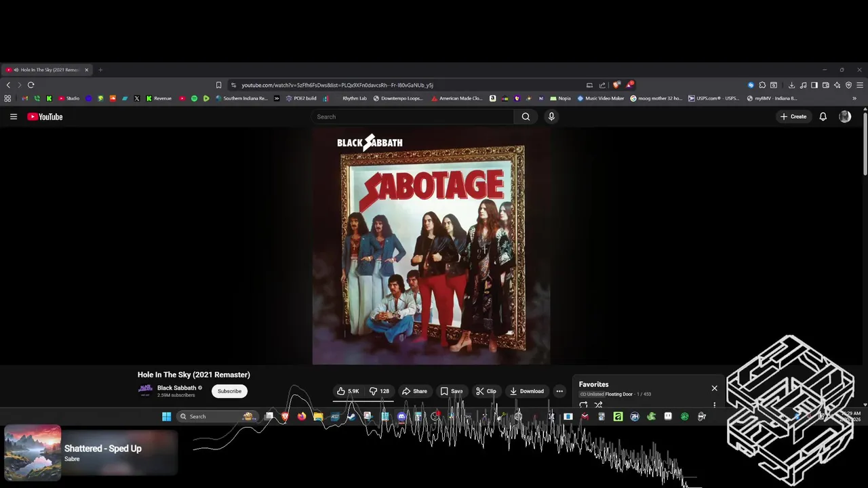Viewport: 868px width, 488px height.
Task: Dislike the video with thumbs down
Action: 380,391
